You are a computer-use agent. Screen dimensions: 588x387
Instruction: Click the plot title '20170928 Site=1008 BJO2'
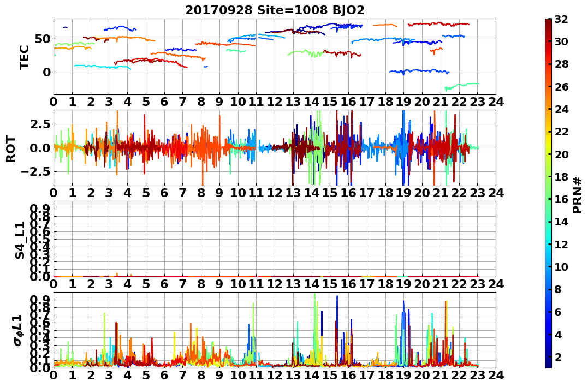[x=275, y=9]
